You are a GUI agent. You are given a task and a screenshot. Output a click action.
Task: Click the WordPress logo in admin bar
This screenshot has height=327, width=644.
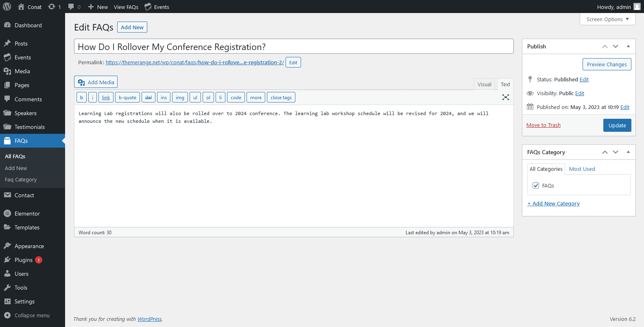(7, 7)
